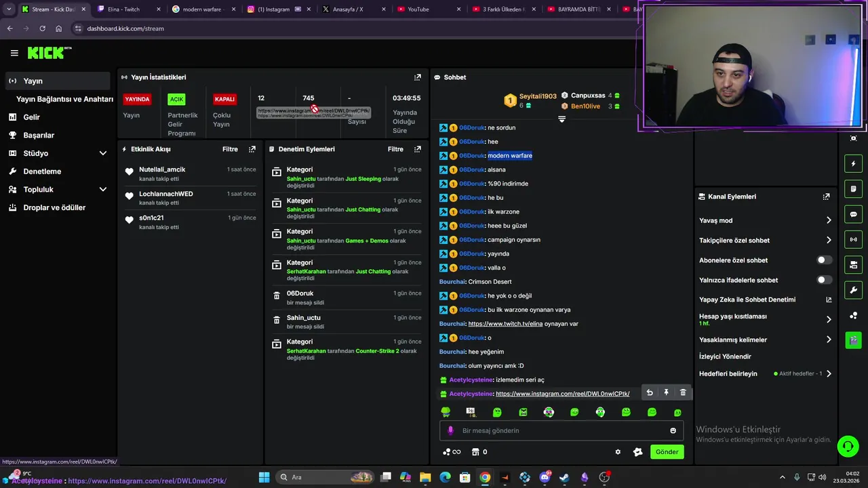
Task: Open the Yayın sidebar item
Action: click(x=58, y=81)
